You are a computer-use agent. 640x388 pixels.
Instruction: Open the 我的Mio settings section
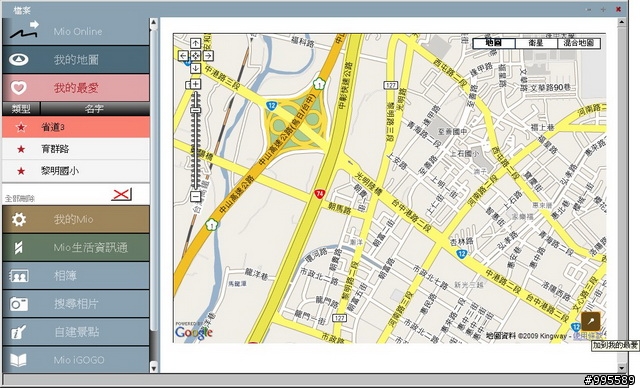tap(76, 219)
